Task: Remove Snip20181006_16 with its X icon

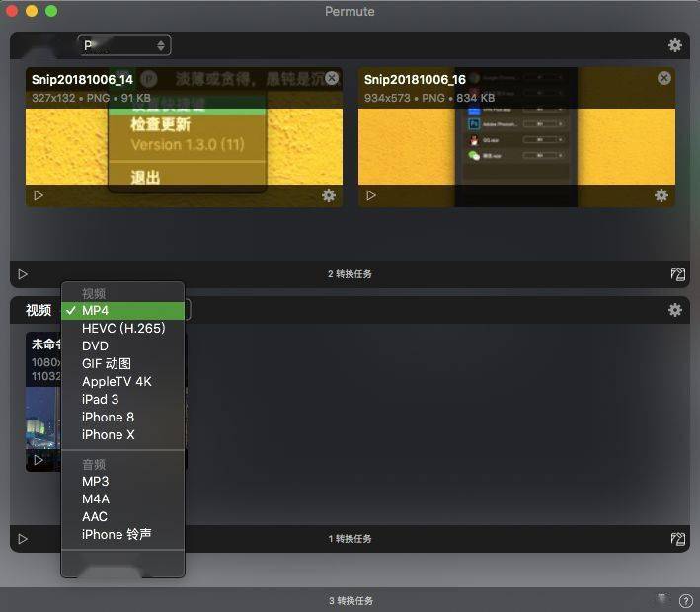Action: click(664, 78)
